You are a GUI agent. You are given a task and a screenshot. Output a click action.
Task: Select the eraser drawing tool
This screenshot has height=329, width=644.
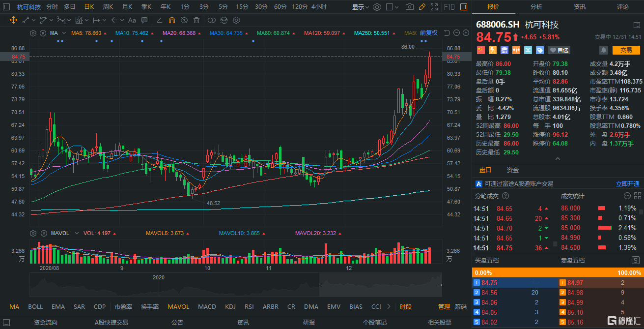pos(159,20)
